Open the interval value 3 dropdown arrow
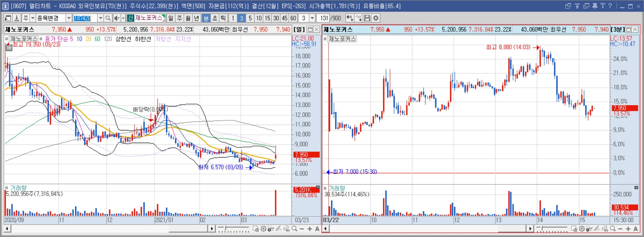This screenshot has height=237, width=644. point(312,18)
